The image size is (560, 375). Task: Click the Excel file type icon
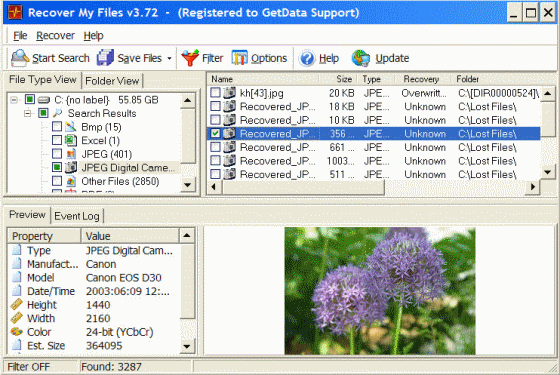pos(71,140)
